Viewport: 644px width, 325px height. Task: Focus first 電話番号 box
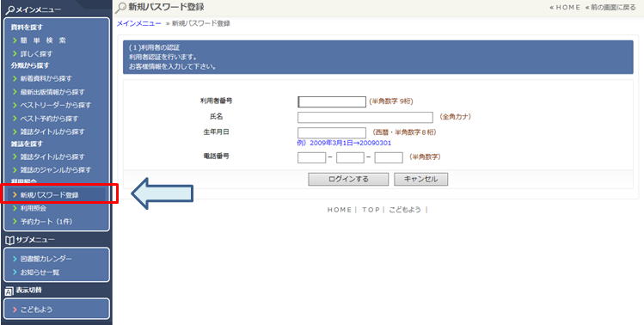312,157
